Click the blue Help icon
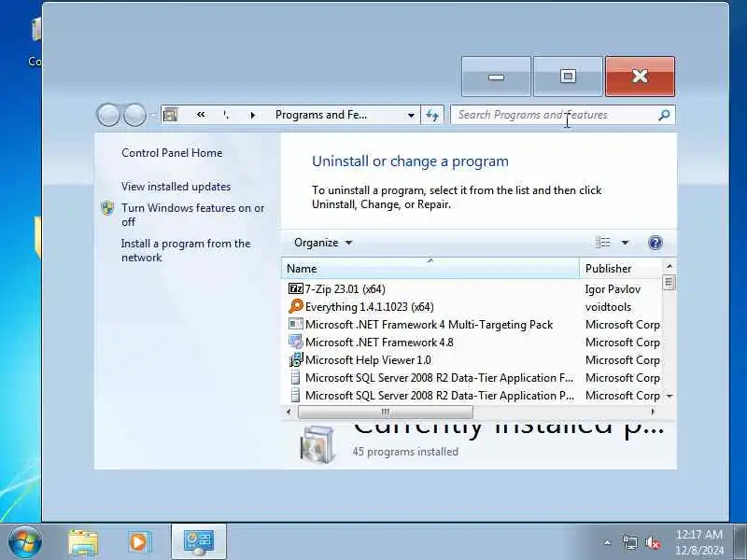 click(x=655, y=243)
